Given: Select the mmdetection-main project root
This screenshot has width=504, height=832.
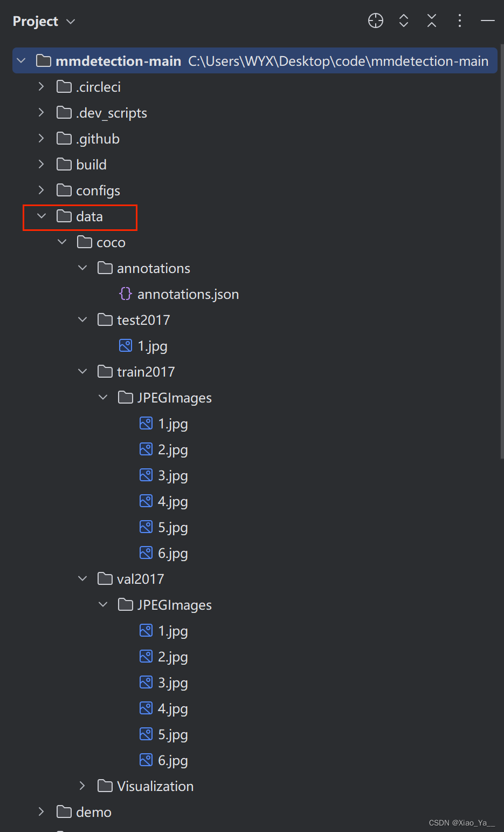Looking at the screenshot, I should pos(118,60).
